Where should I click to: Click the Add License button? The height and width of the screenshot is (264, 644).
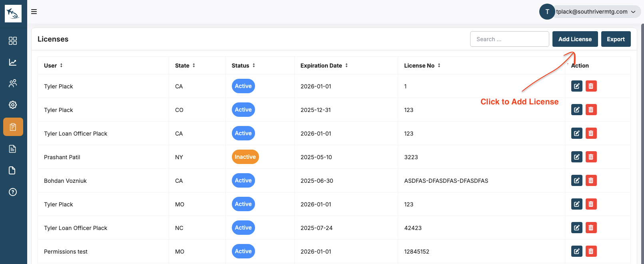click(x=575, y=39)
